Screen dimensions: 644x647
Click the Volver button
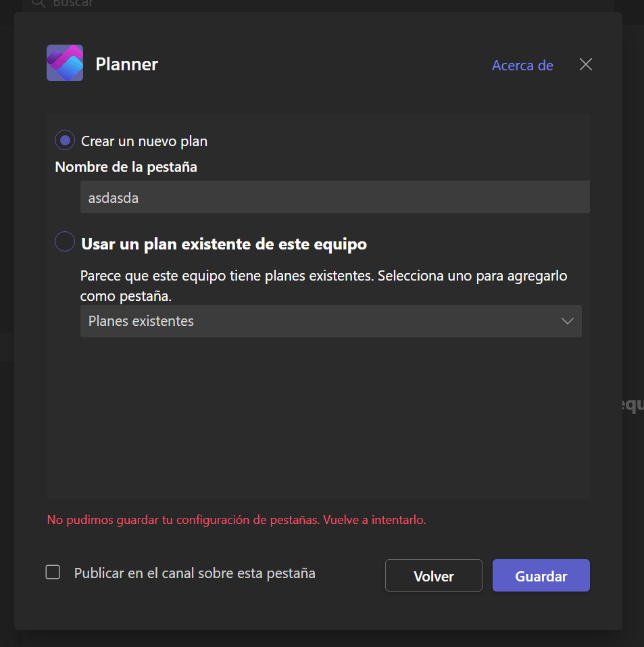(434, 575)
